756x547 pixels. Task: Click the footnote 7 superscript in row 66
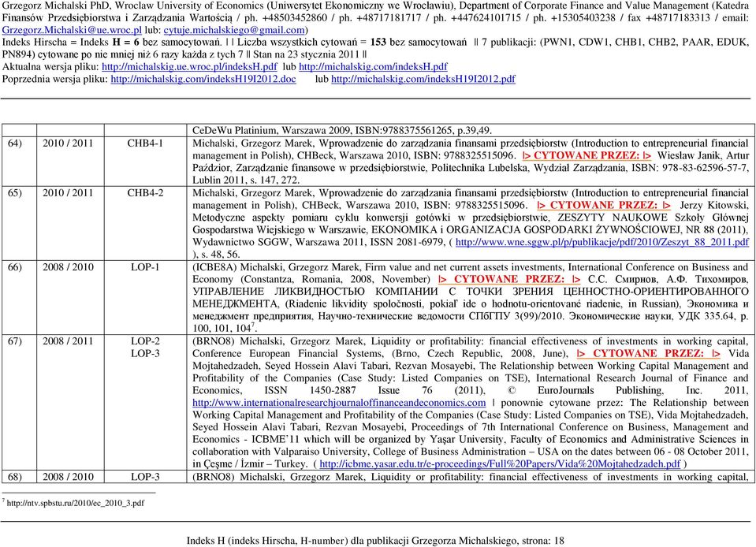coord(253,326)
